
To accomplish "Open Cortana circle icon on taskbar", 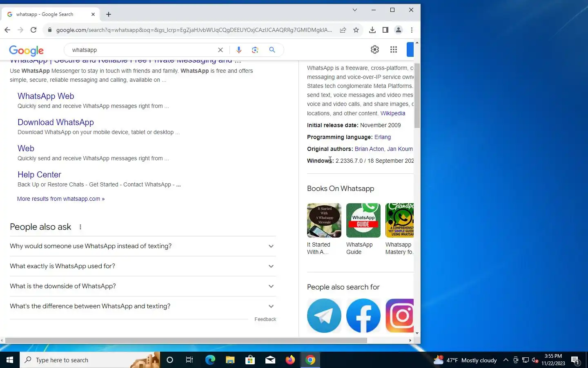I will (x=170, y=360).
